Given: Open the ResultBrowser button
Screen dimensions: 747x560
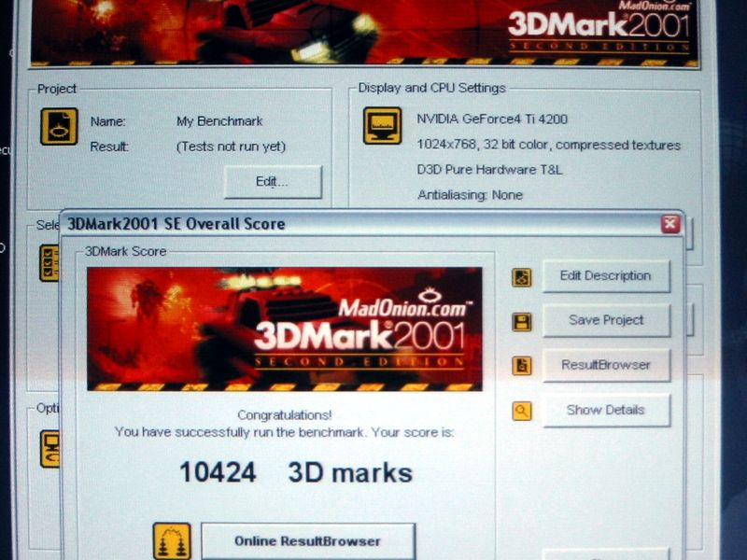Looking at the screenshot, I should coord(606,365).
